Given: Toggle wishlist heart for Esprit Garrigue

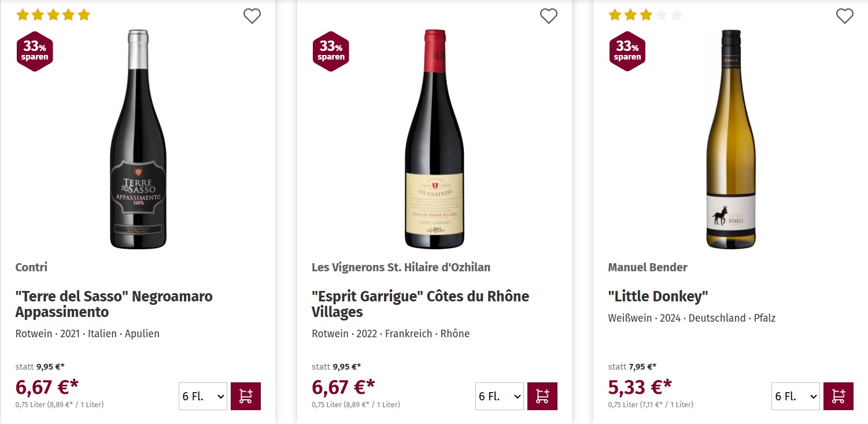Looking at the screenshot, I should click(x=548, y=16).
